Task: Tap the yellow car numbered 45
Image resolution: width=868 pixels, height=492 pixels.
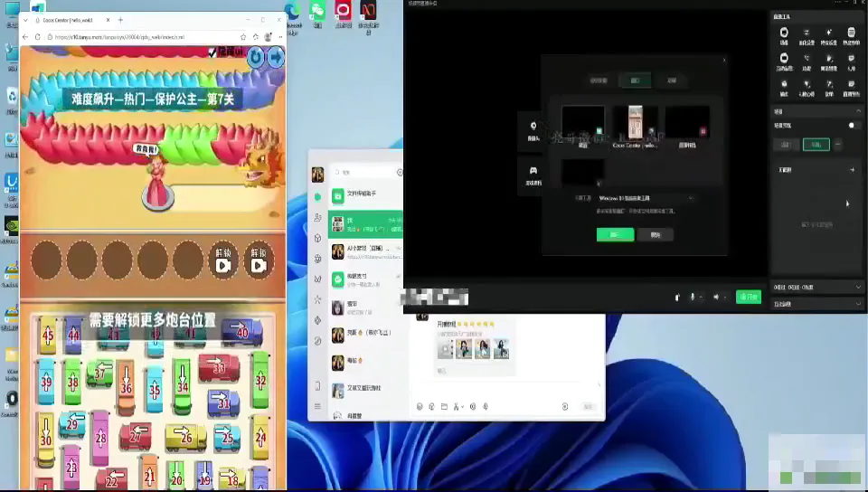Action: pyautogui.click(x=48, y=335)
